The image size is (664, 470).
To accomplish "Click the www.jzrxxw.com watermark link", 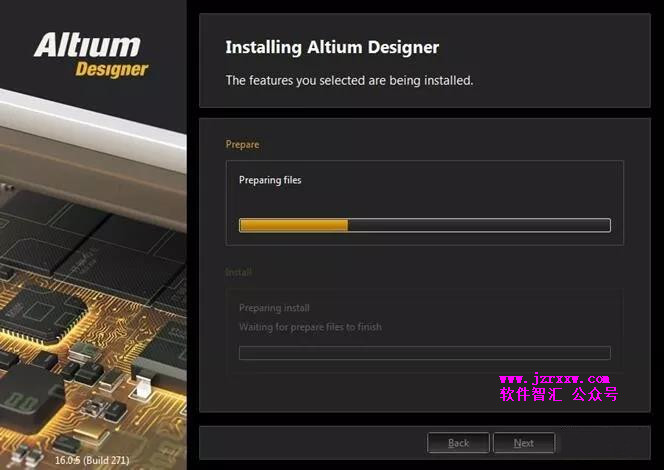I will [554, 378].
